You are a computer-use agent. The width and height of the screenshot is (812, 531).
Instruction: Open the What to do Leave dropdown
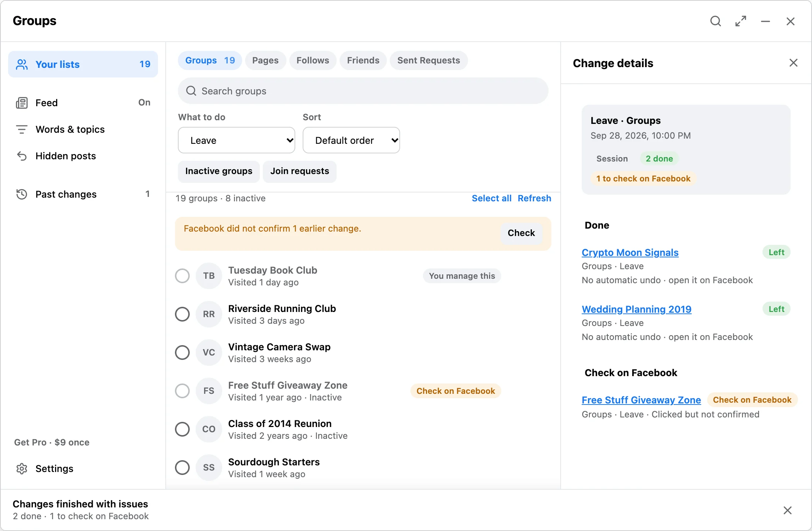click(x=237, y=140)
